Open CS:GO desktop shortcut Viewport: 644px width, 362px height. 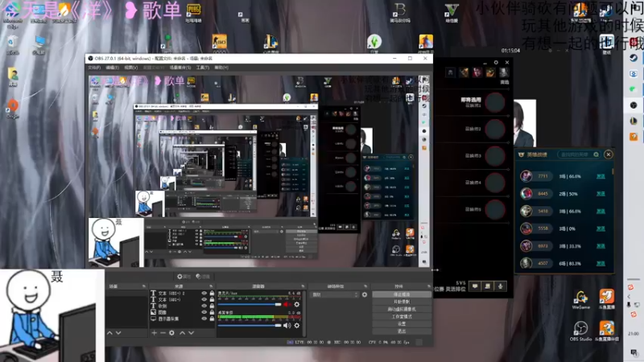(219, 43)
